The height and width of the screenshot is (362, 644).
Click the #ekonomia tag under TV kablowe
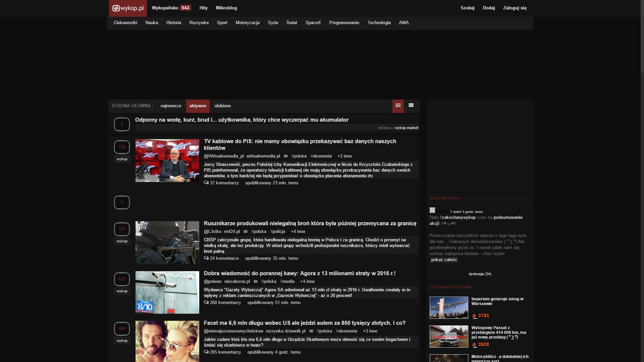[x=321, y=156]
